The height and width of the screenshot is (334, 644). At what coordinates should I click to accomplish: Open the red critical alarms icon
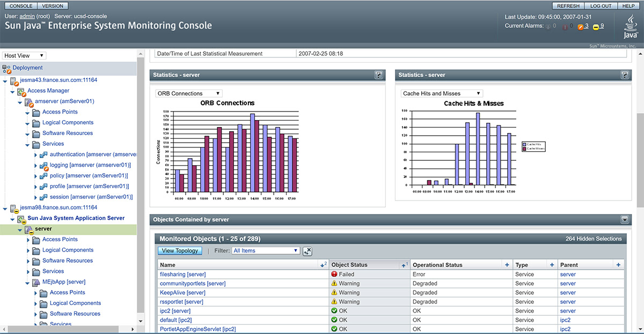coord(565,26)
